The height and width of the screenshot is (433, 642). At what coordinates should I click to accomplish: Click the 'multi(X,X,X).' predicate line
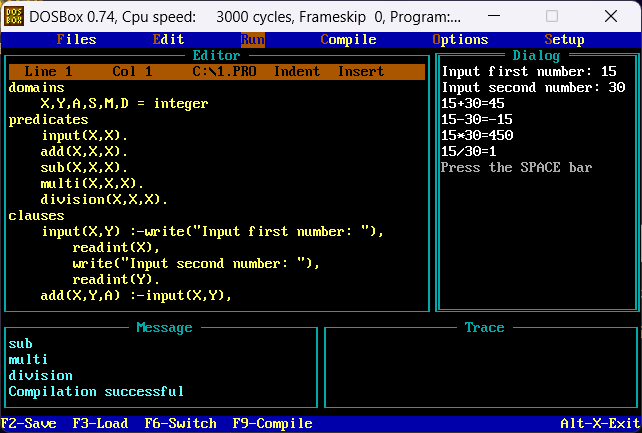tap(92, 183)
